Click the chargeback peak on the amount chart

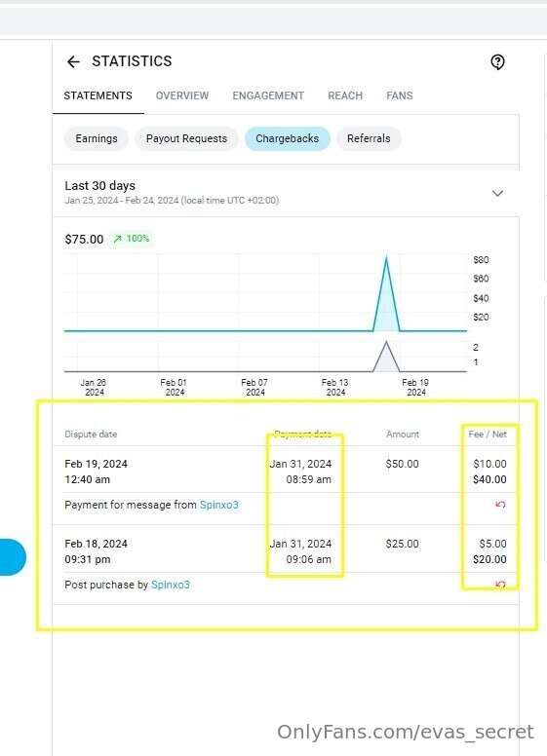386,257
